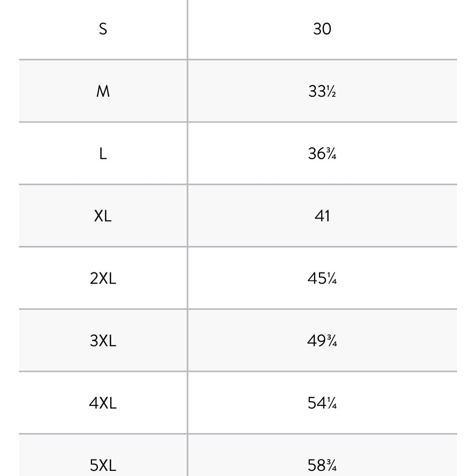Image resolution: width=476 pixels, height=476 pixels.
Task: Click the 4XL size label
Action: point(103,403)
